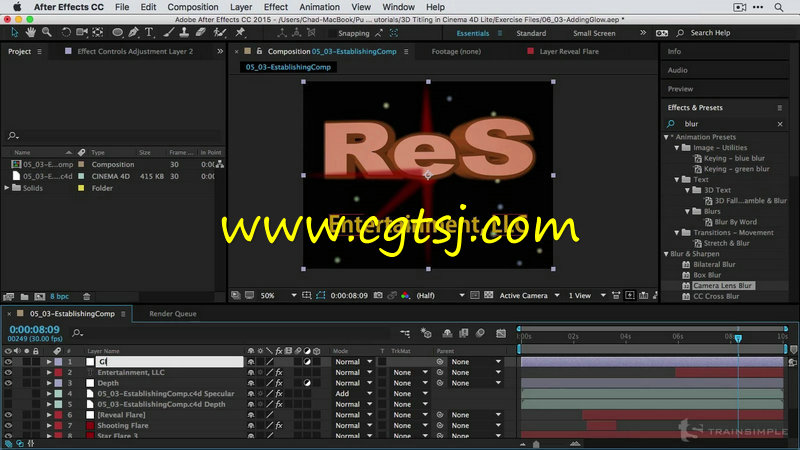Hide the Depth layer eye toggle
This screenshot has height=450, width=800.
(x=8, y=383)
